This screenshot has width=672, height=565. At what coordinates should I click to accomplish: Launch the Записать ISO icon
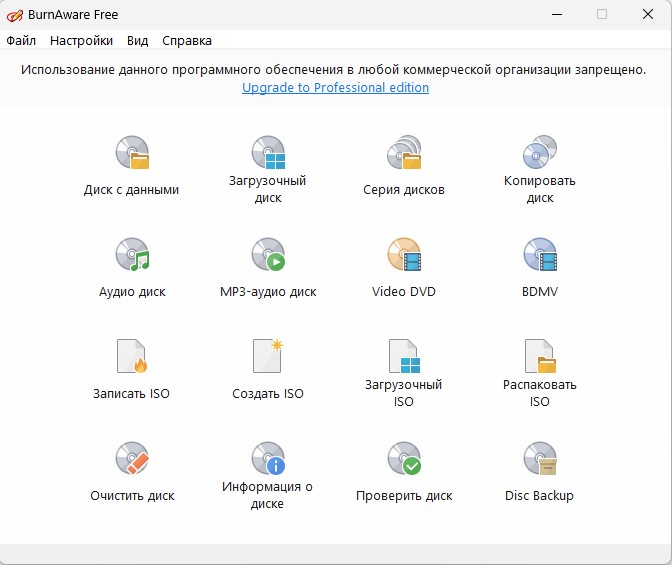[132, 356]
